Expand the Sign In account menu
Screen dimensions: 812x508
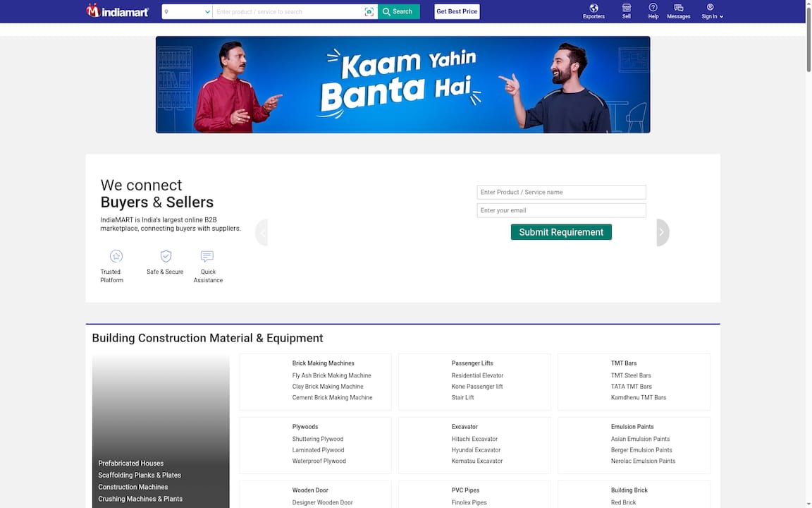click(x=712, y=11)
